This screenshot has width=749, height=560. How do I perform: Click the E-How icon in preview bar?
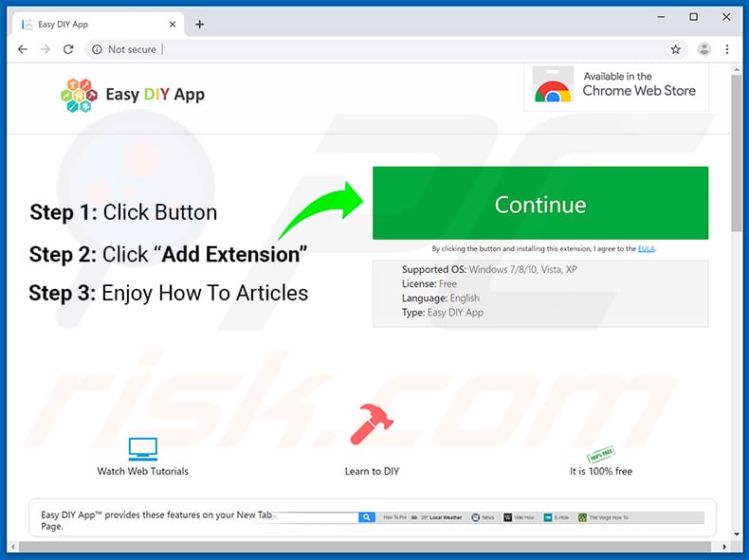coord(548,517)
